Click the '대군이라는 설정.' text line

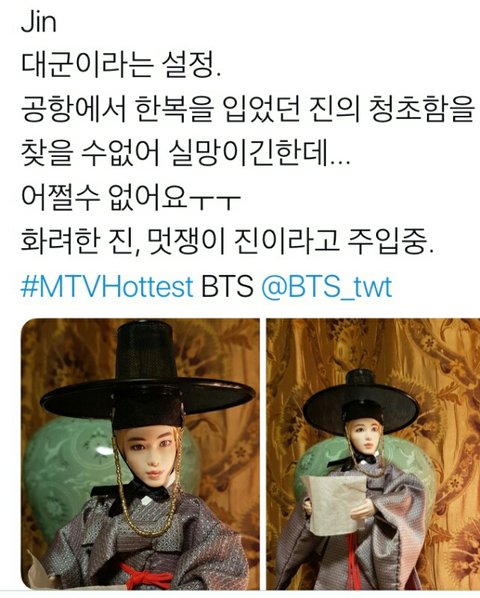click(120, 67)
